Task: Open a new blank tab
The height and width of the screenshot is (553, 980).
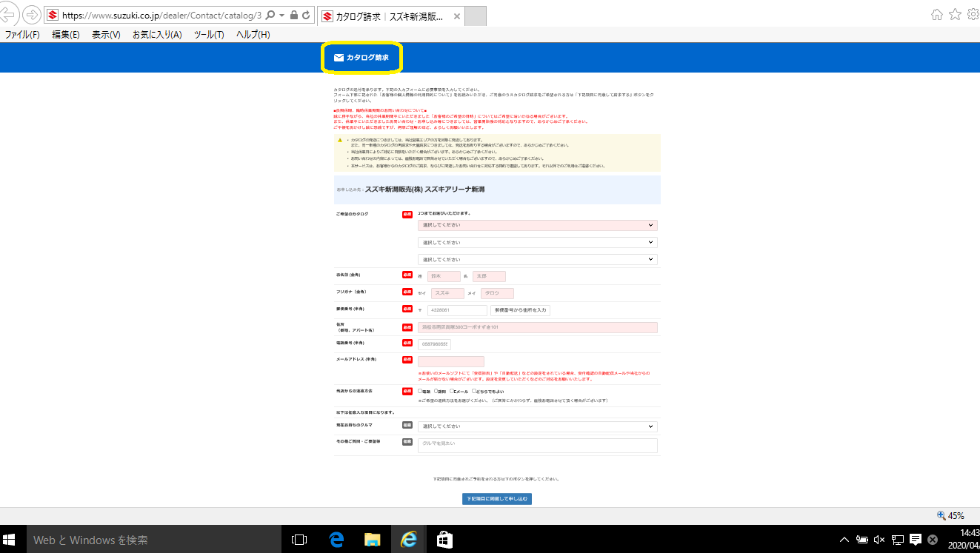Action: [x=475, y=16]
